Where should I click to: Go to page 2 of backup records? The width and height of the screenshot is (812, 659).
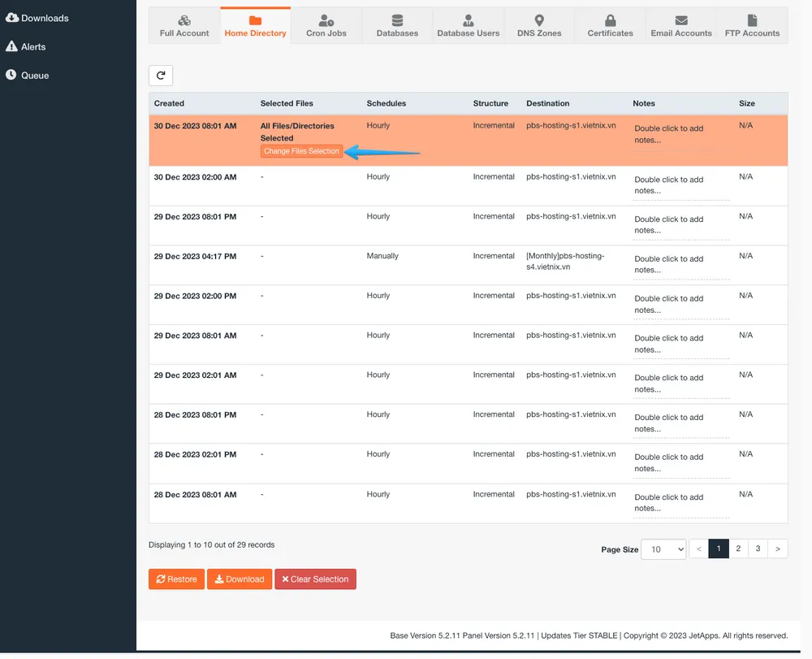point(738,548)
